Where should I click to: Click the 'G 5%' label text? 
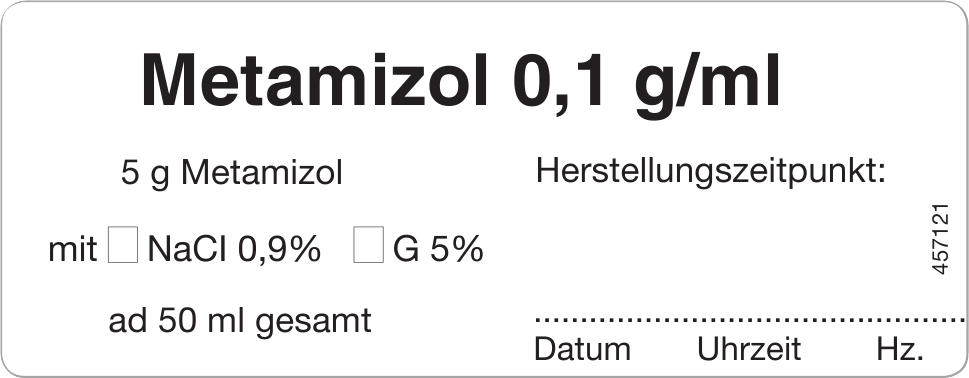[x=438, y=250]
